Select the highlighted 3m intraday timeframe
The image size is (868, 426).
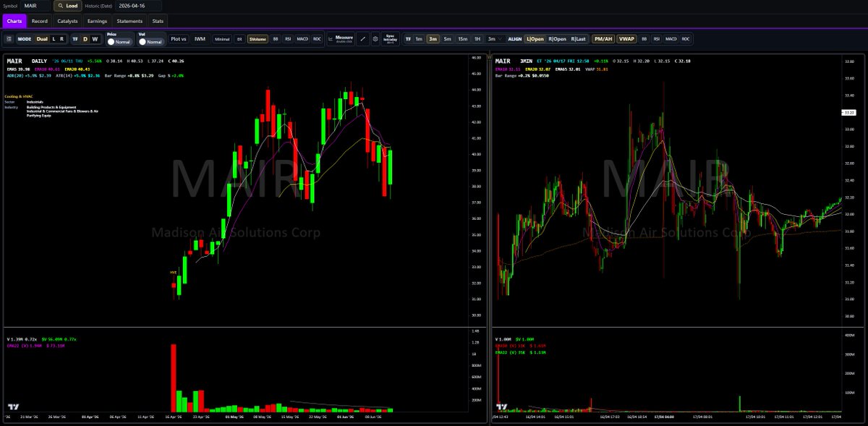[x=433, y=39]
